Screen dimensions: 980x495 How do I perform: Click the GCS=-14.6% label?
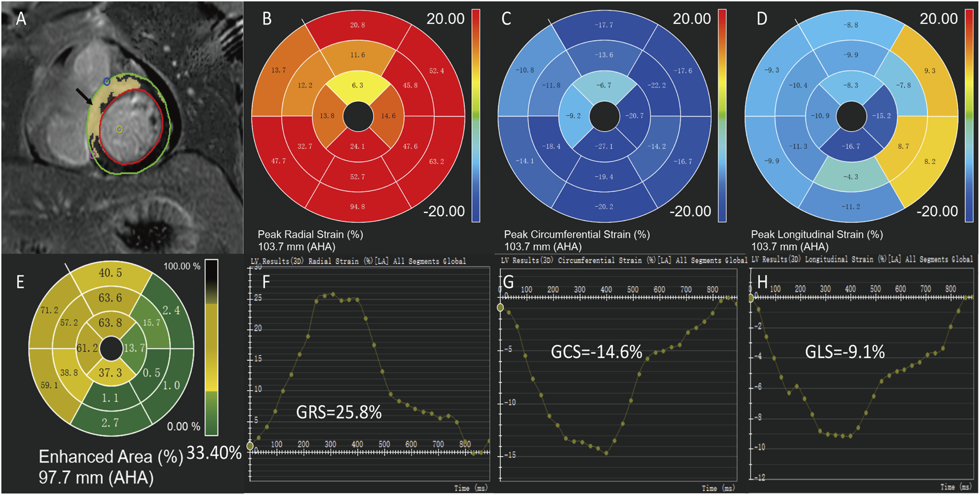tap(597, 352)
